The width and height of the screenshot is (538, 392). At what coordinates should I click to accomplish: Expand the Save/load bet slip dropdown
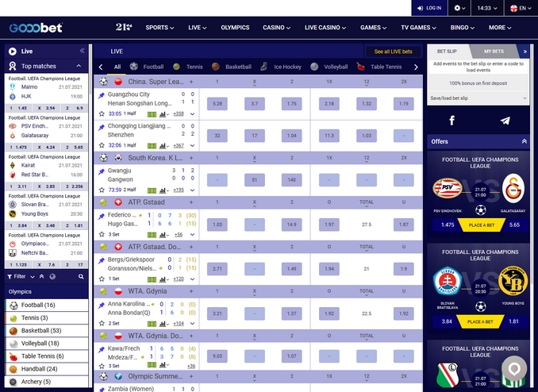[478, 98]
